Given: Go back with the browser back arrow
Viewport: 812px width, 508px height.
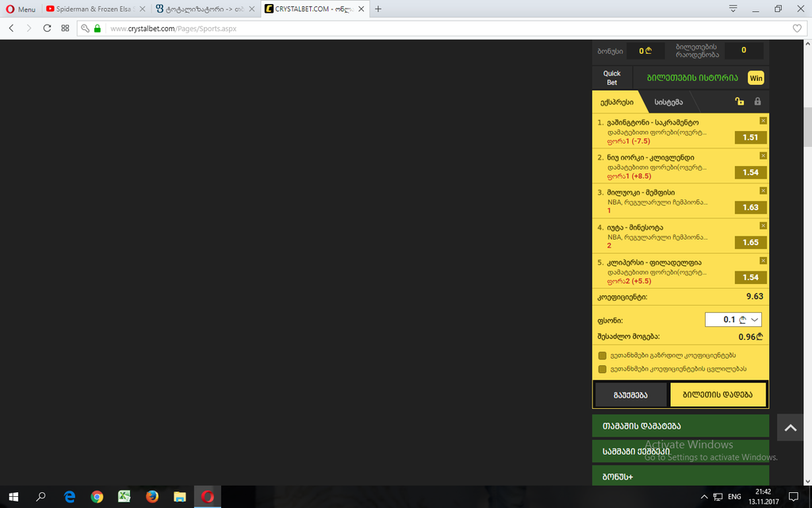Looking at the screenshot, I should click(x=11, y=28).
